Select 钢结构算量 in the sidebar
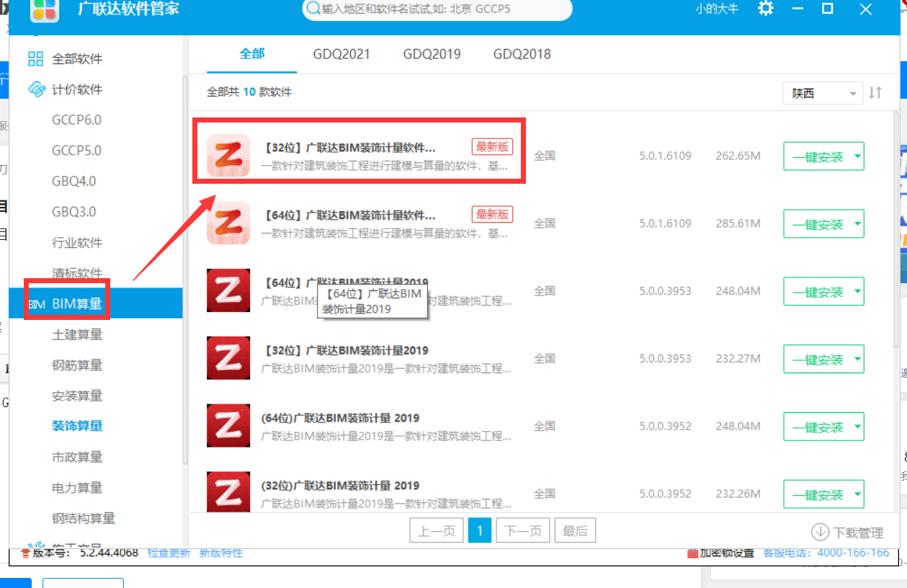Viewport: 907px width, 588px height. [x=84, y=518]
